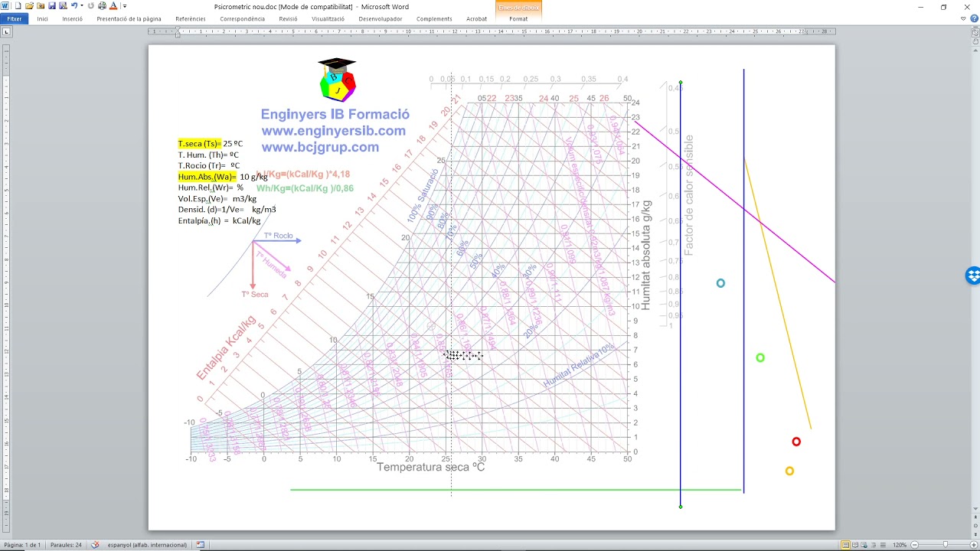This screenshot has width=980, height=551.
Task: Open the Referències tab
Action: pyautogui.click(x=190, y=18)
